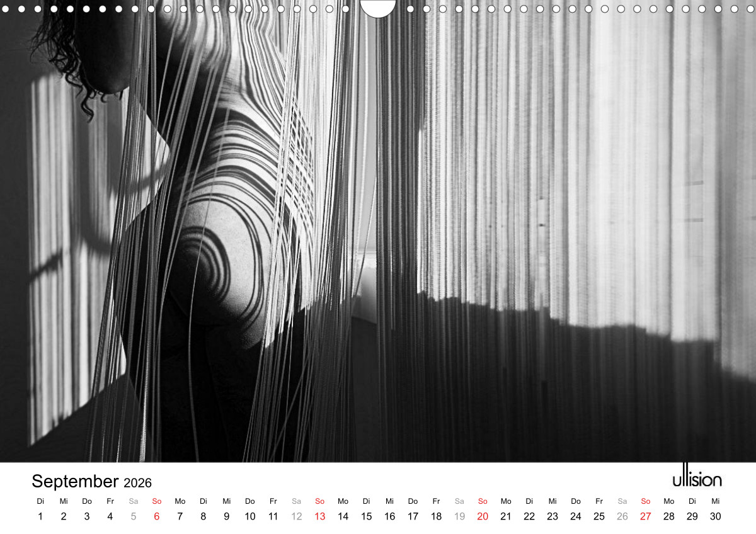This screenshot has height=534, width=756.
Task: Select date 8
Action: point(203,516)
